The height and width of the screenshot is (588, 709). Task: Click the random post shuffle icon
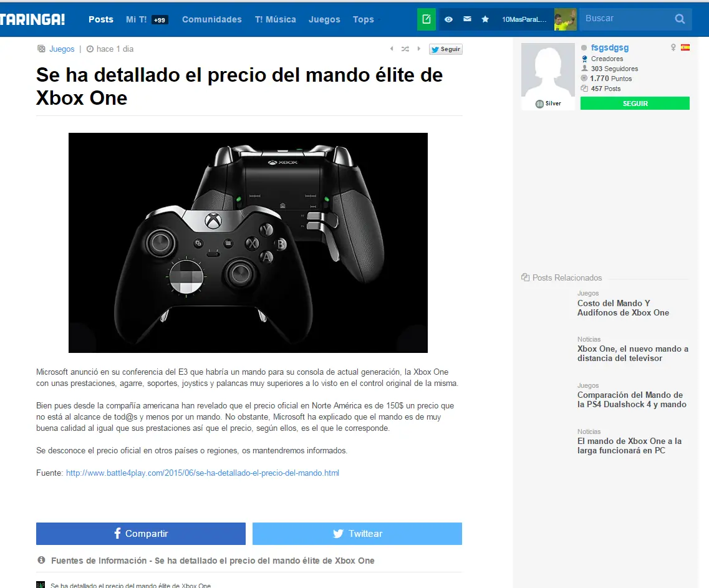pos(405,49)
